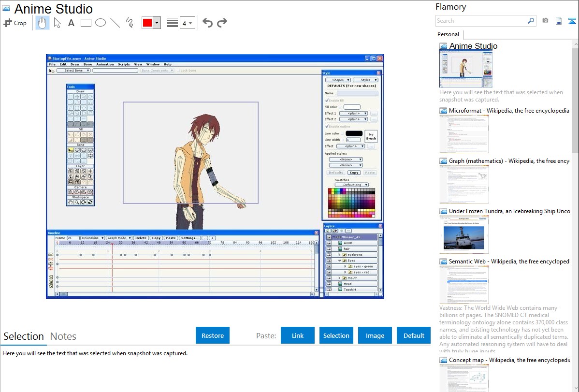Viewport: 579px width, 392px height.
Task: Click the undo arrow
Action: coord(207,23)
